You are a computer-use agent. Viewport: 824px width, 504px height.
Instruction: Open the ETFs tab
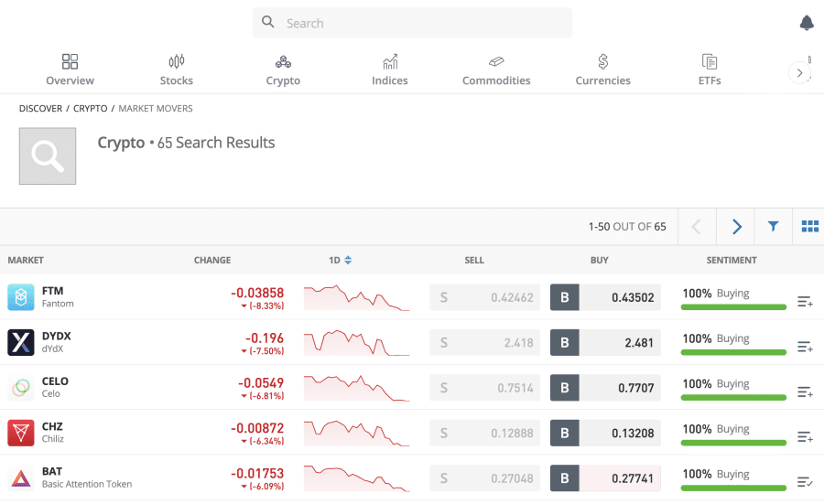click(710, 70)
